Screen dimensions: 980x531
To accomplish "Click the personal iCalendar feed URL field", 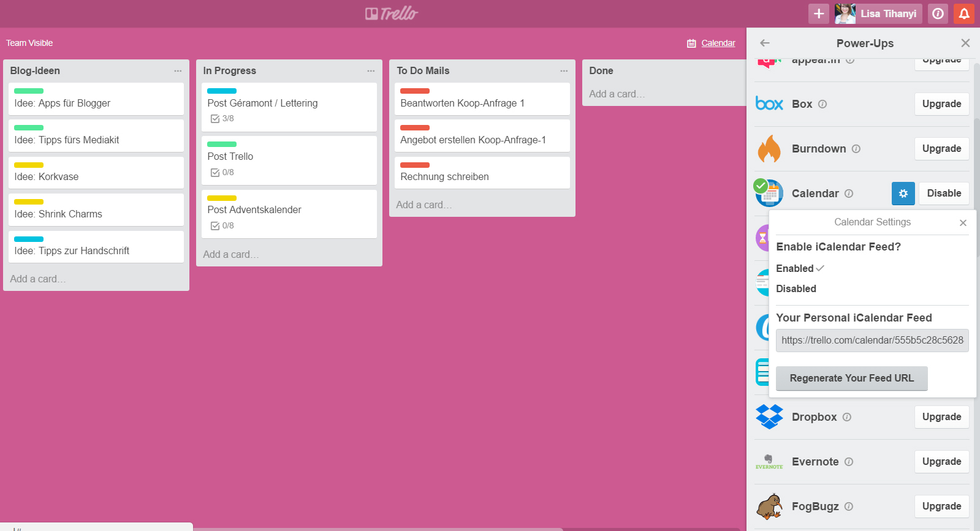I will pos(872,341).
